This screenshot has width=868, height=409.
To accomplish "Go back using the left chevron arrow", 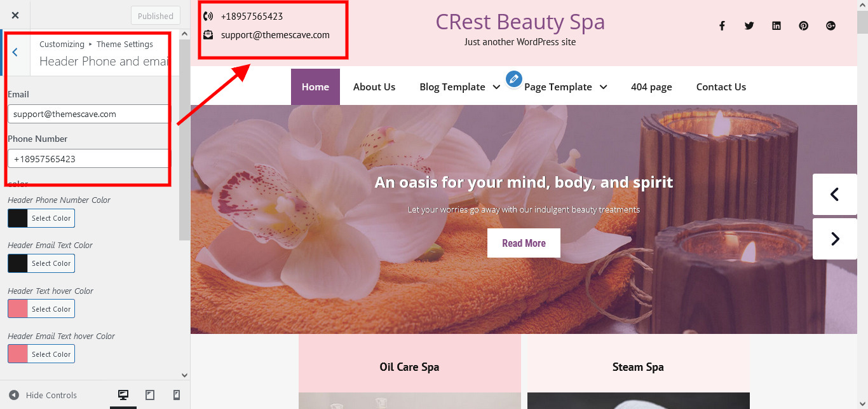I will (15, 53).
